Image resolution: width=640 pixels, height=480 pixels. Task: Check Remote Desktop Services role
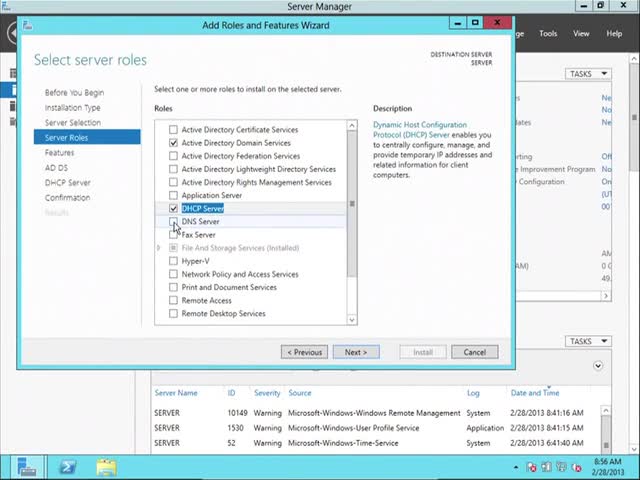[x=173, y=313]
